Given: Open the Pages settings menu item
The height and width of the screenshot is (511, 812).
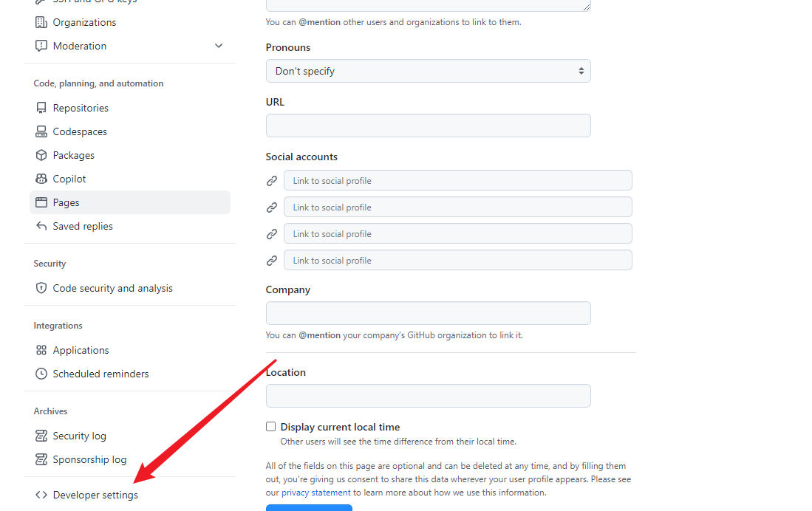Looking at the screenshot, I should pyautogui.click(x=66, y=202).
